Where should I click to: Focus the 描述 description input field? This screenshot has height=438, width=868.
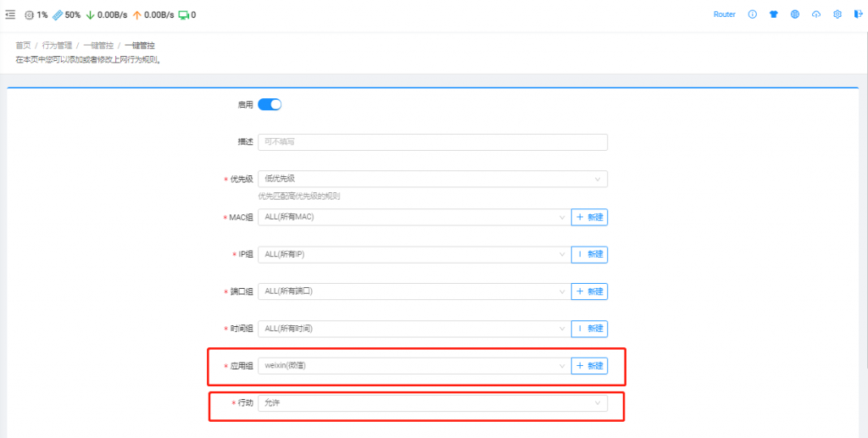coord(433,142)
